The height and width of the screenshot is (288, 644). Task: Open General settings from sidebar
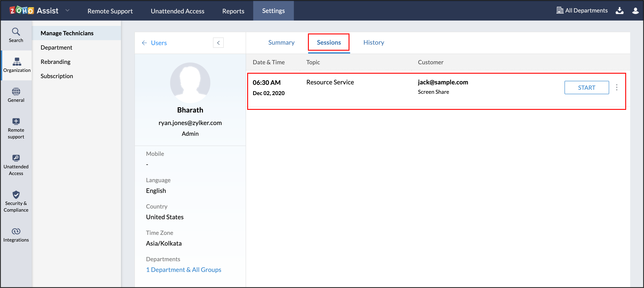pos(16,94)
